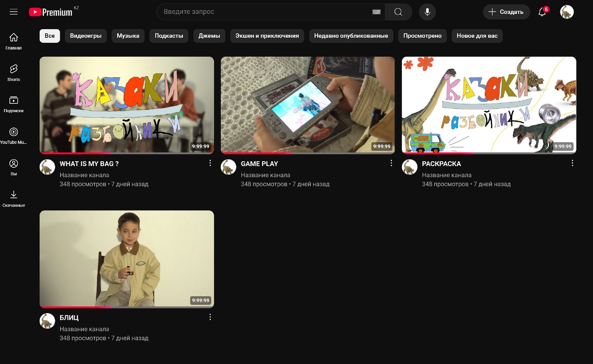Open Скачанные in the sidebar

pos(14,199)
